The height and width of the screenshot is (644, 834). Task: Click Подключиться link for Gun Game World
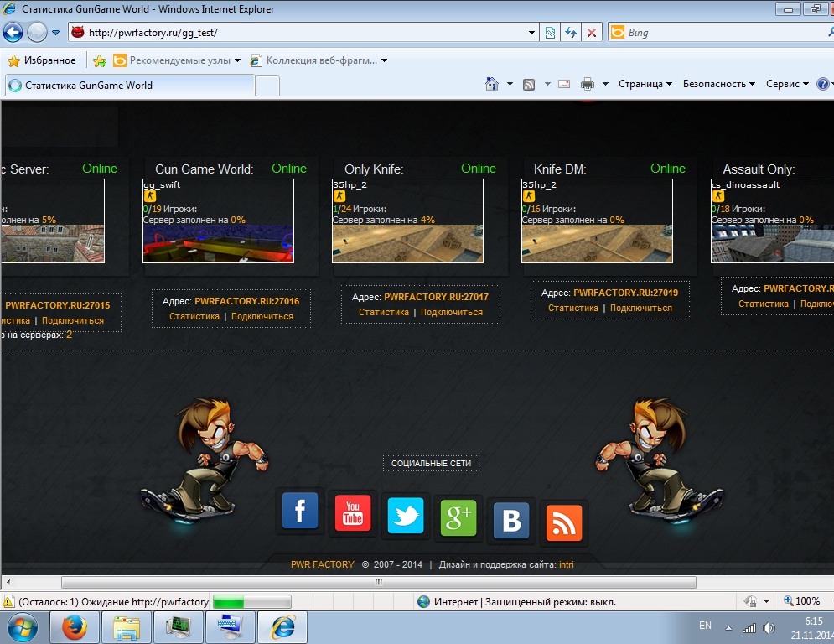click(262, 317)
